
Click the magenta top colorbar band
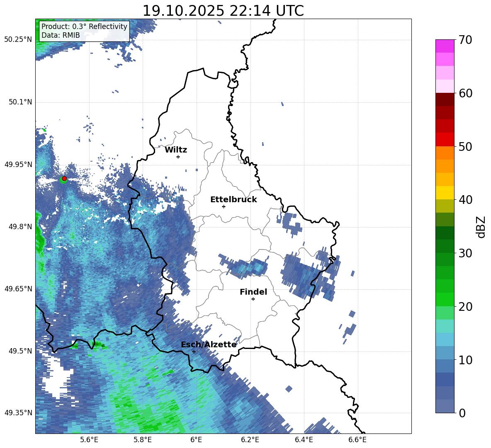445,46
